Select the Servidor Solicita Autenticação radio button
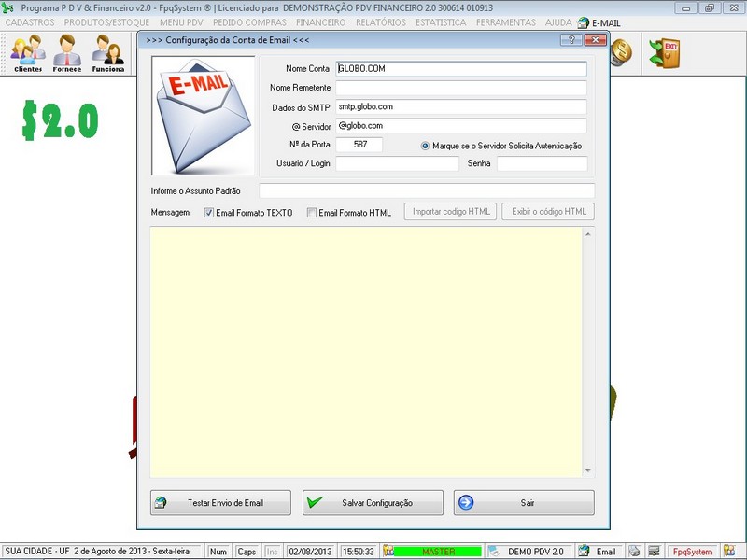The height and width of the screenshot is (560, 747). coord(425,146)
